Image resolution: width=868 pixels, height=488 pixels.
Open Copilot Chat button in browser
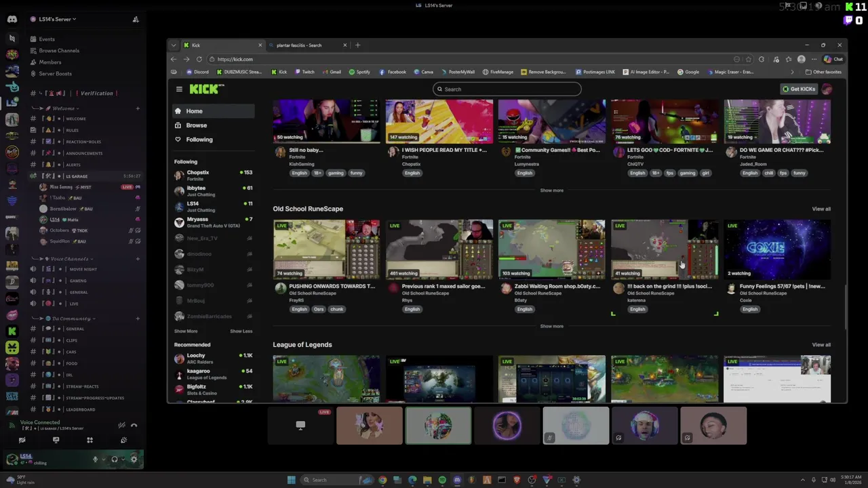833,59
